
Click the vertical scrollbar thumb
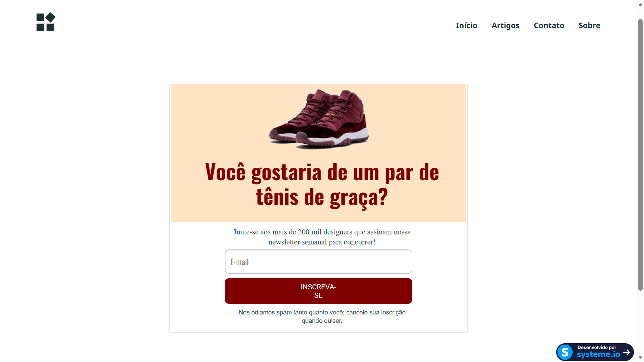(x=640, y=155)
